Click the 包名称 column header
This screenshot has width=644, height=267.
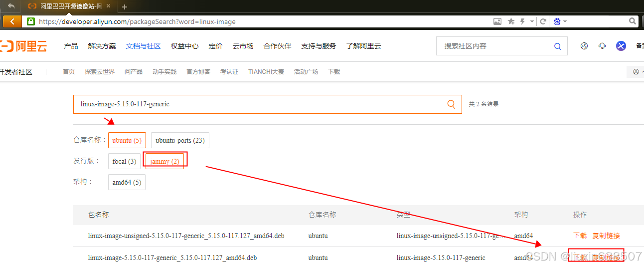click(x=99, y=215)
